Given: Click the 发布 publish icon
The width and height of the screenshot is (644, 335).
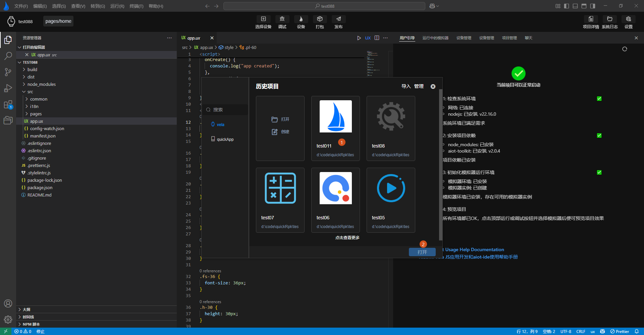Looking at the screenshot, I should 338,19.
